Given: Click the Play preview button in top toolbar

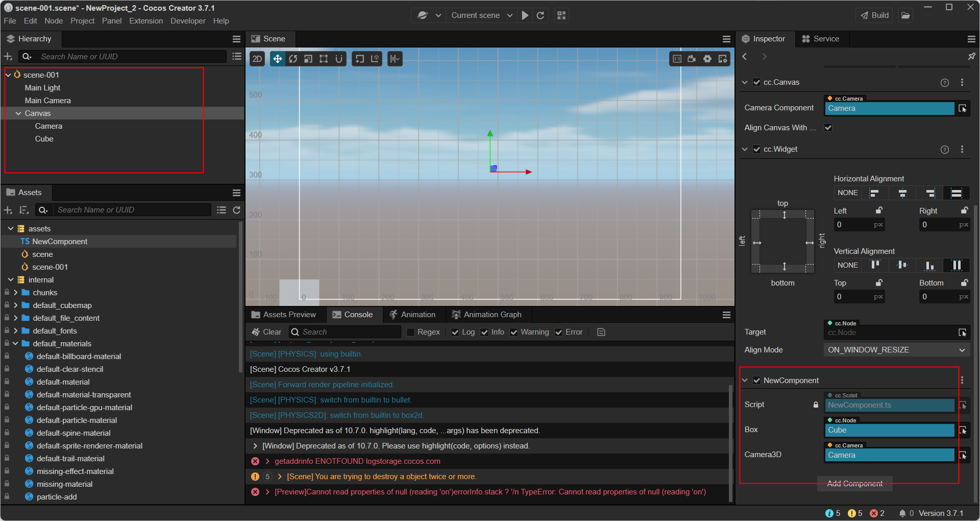Looking at the screenshot, I should (x=525, y=15).
